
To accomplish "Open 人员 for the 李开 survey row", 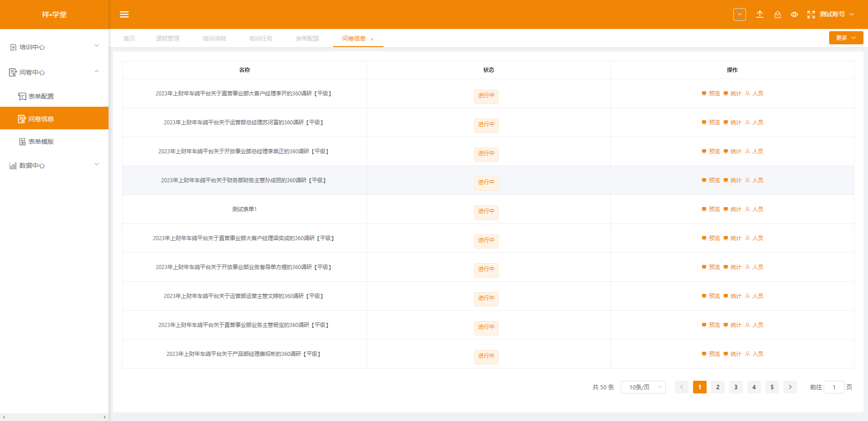I will pos(754,94).
